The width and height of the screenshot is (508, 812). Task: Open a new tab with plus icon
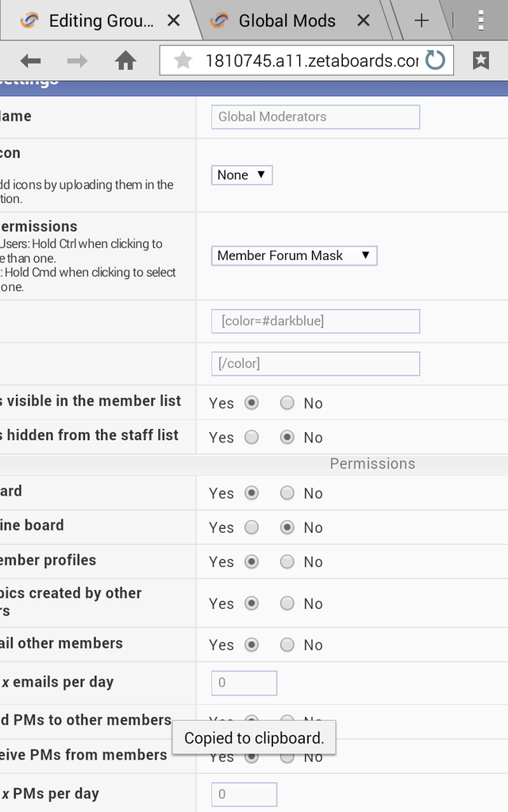pos(421,21)
